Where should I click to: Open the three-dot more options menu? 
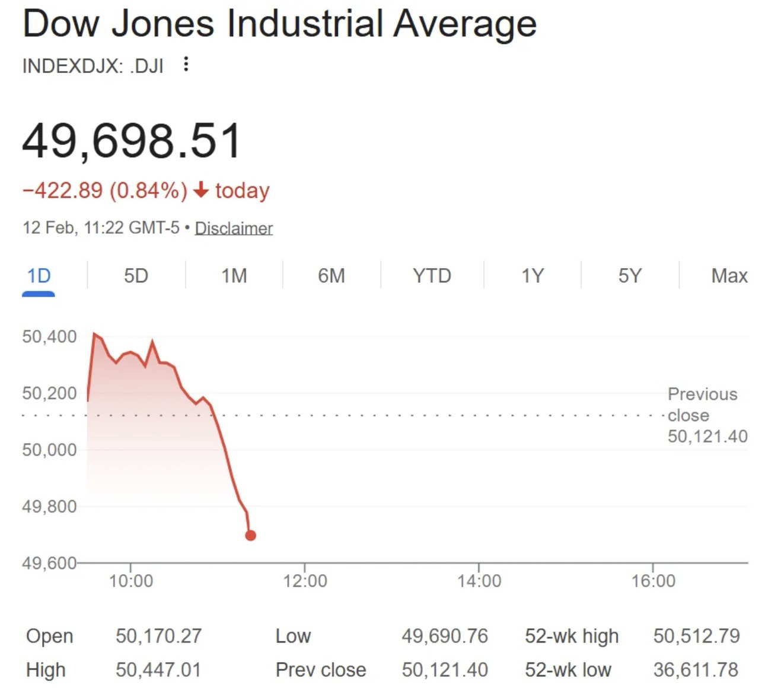click(186, 64)
